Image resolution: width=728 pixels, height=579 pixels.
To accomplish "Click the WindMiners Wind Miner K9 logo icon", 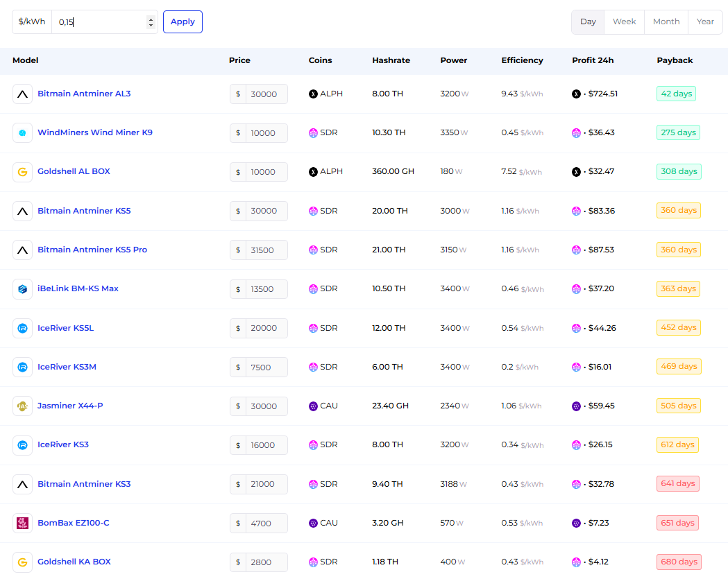I will 22,132.
